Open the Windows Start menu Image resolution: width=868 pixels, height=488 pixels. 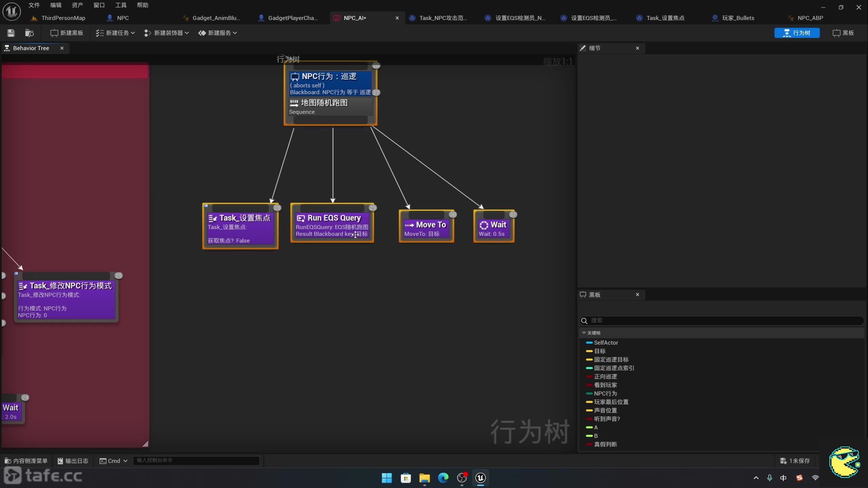click(x=387, y=478)
